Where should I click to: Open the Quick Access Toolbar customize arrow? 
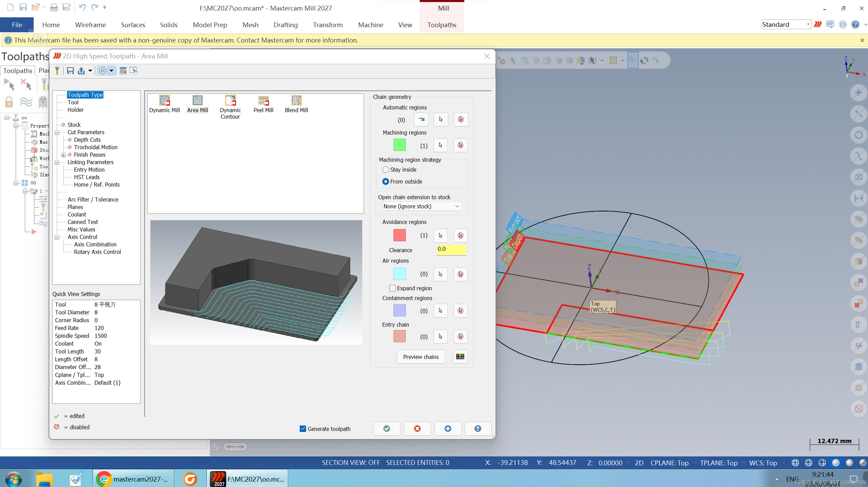(105, 7)
